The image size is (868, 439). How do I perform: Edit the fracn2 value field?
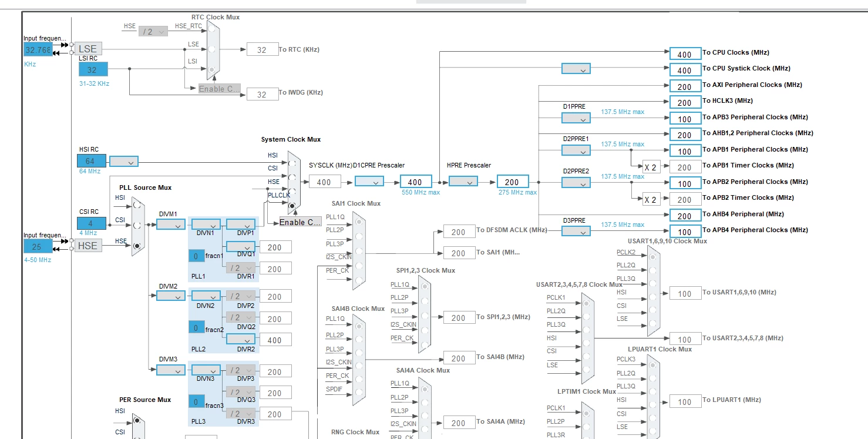tap(196, 327)
